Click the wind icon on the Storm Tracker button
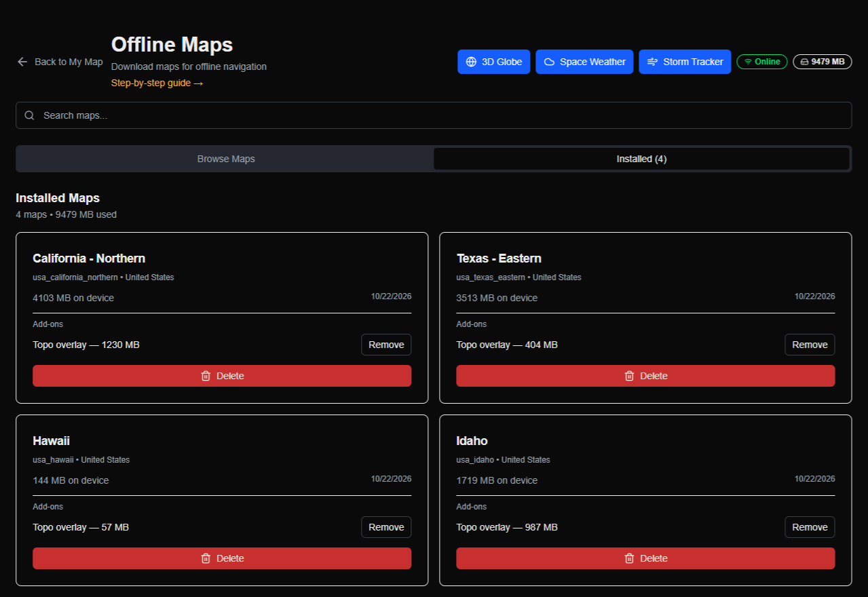Screen dimensions: 868x597 [x=653, y=62]
